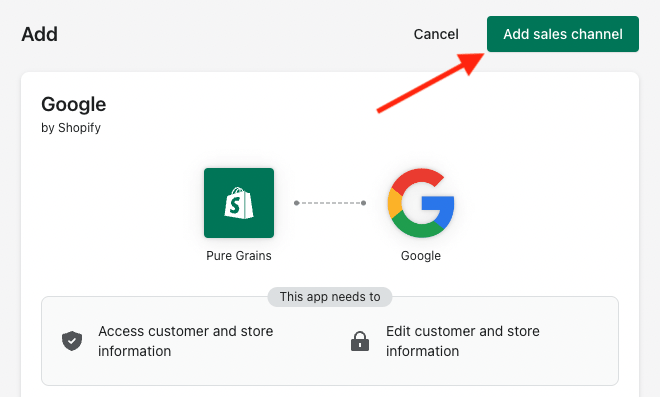Select 'Access customer and store information' text
The image size is (660, 397).
[x=186, y=341]
